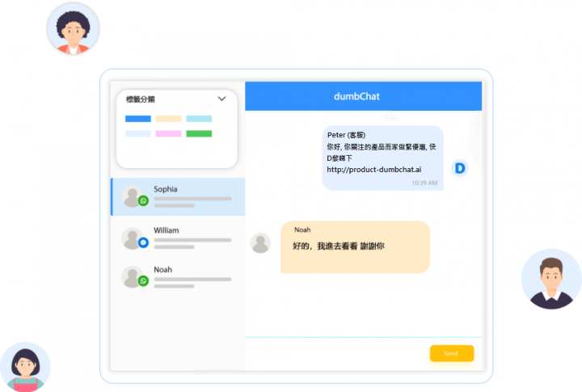The image size is (582, 392).
Task: Expand the 標籤分類 dropdown chevron
Action: [221, 99]
